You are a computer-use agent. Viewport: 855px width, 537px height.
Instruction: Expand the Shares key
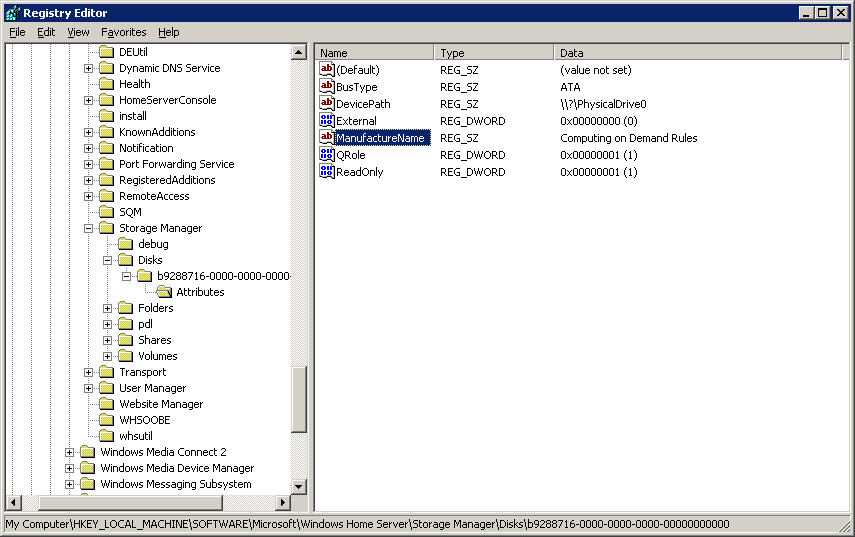tap(107, 340)
